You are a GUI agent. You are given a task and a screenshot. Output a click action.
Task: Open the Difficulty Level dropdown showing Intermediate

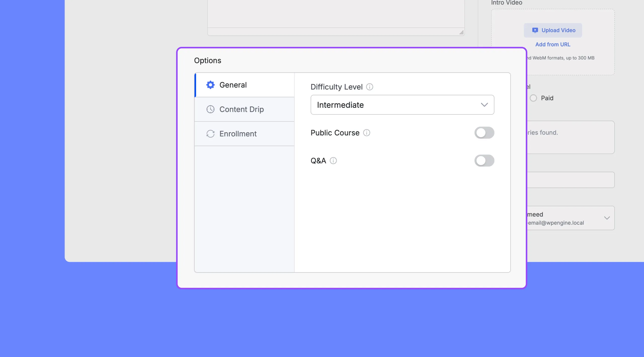tap(402, 105)
